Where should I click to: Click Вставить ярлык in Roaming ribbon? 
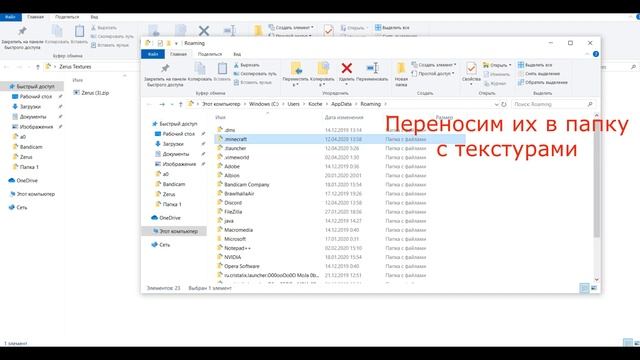pyautogui.click(x=252, y=82)
